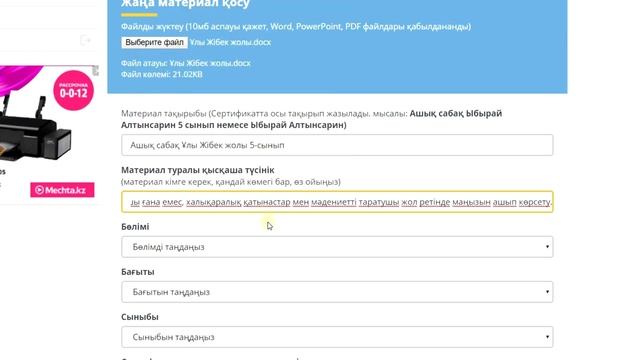The image size is (640, 360).
Task: Close the ad using its corner icon
Action: 96,71
